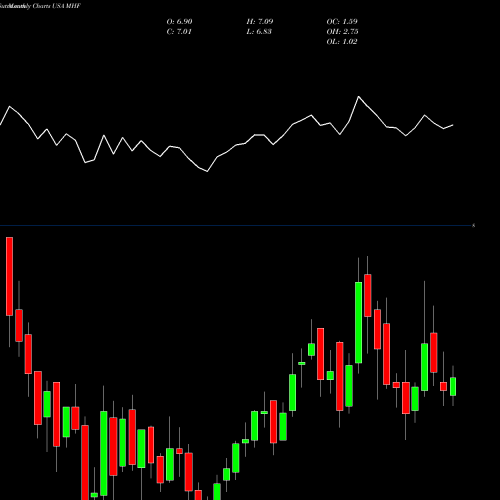Viewport: 500px width, 500px height.
Task: Click the 'Charts USA MHF' chart title
Action: tap(57, 6)
